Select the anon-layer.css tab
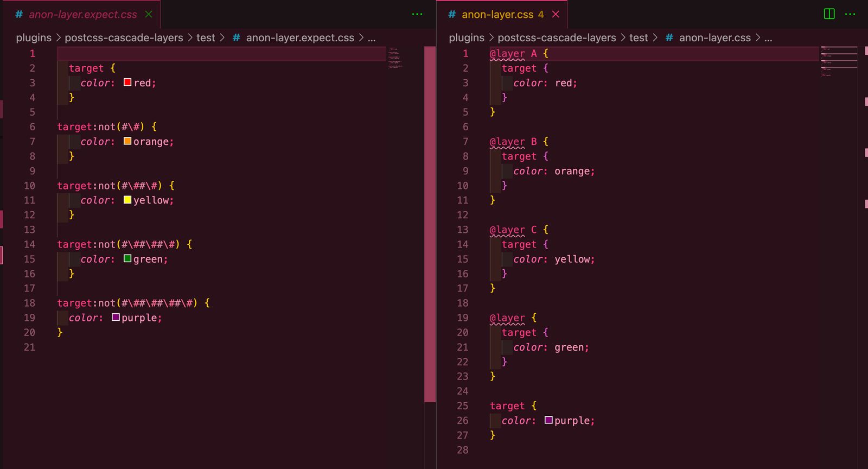The width and height of the screenshot is (868, 469). click(x=497, y=15)
